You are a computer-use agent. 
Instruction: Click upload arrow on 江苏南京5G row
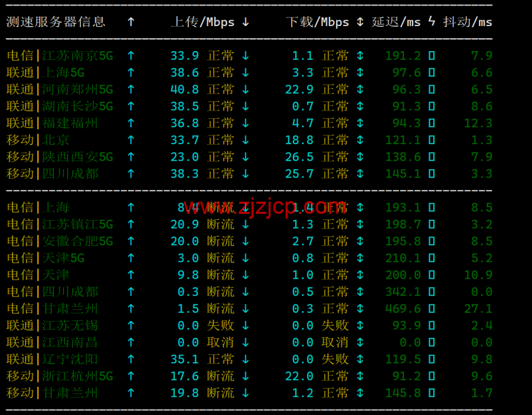click(x=131, y=56)
